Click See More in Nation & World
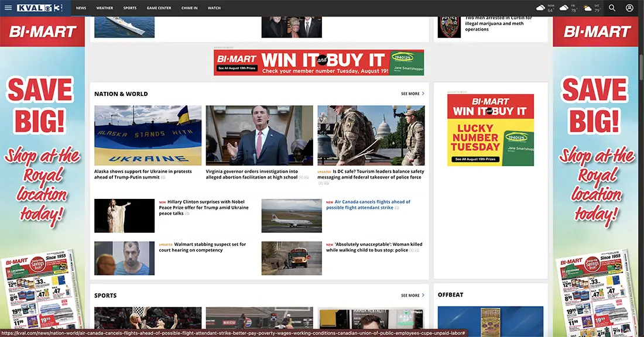Viewport: 644px width, 337px height. (412, 94)
